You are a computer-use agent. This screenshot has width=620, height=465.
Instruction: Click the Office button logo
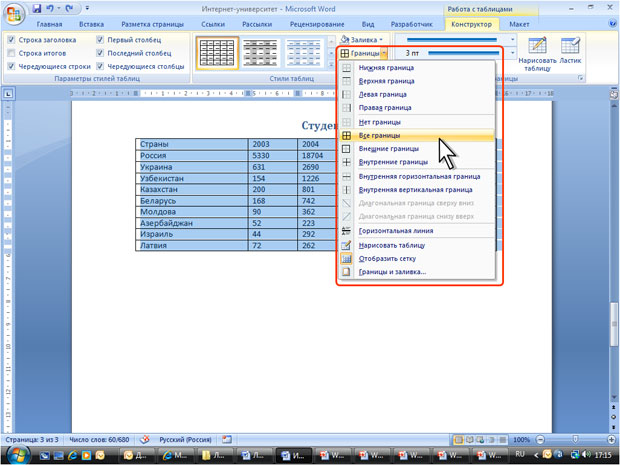(x=14, y=14)
